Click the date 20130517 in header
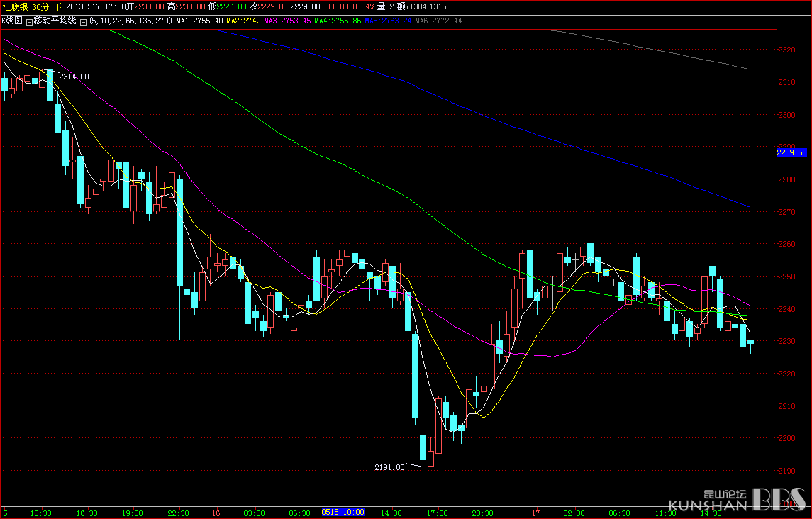This screenshot has width=812, height=519. [x=83, y=6]
